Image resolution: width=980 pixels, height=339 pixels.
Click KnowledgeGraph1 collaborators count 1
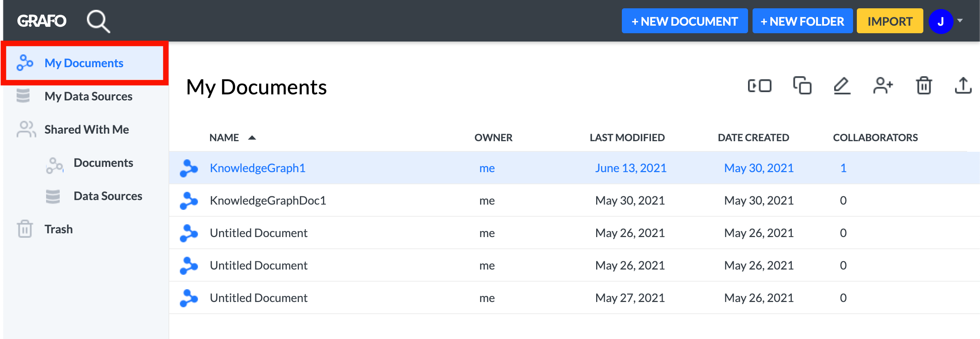(843, 168)
